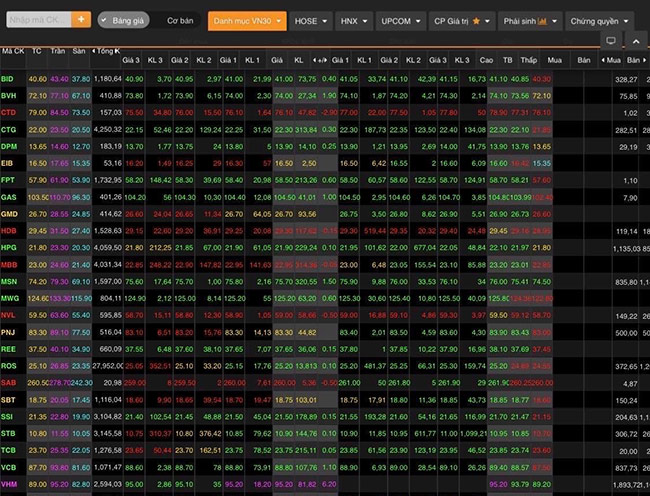Click MSN ceiling price 79.30
Screen dimensions: 650x496
pos(59,282)
